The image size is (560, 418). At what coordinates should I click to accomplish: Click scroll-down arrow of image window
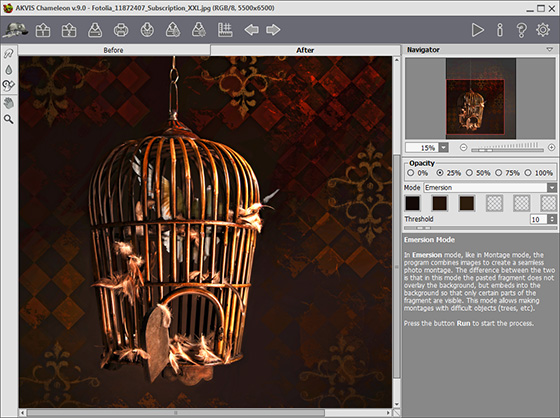click(396, 404)
